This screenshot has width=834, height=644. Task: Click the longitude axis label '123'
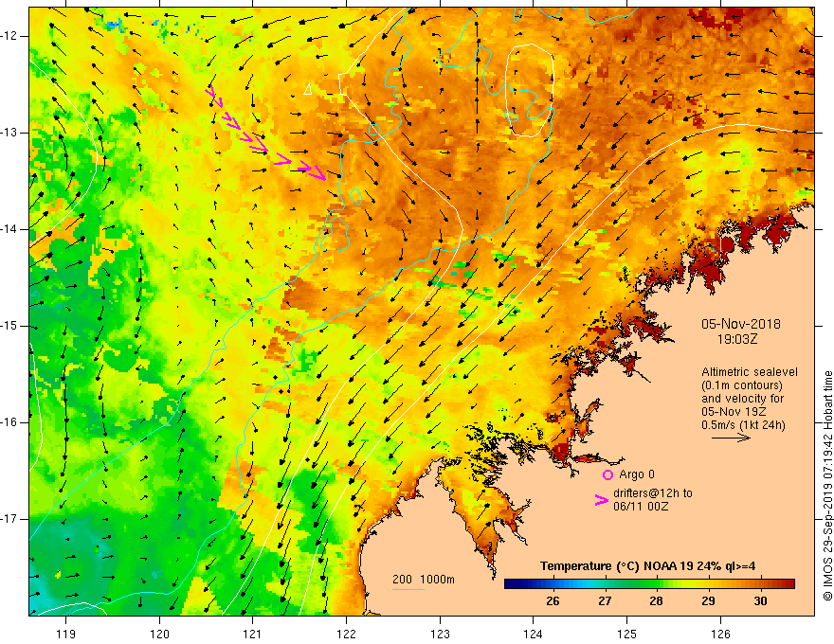click(x=440, y=634)
